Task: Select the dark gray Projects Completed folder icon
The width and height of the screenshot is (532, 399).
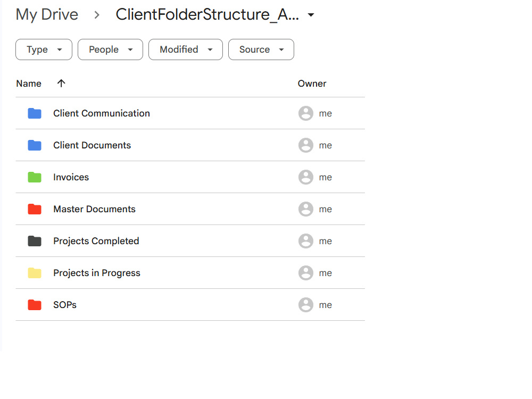Action: [x=35, y=241]
